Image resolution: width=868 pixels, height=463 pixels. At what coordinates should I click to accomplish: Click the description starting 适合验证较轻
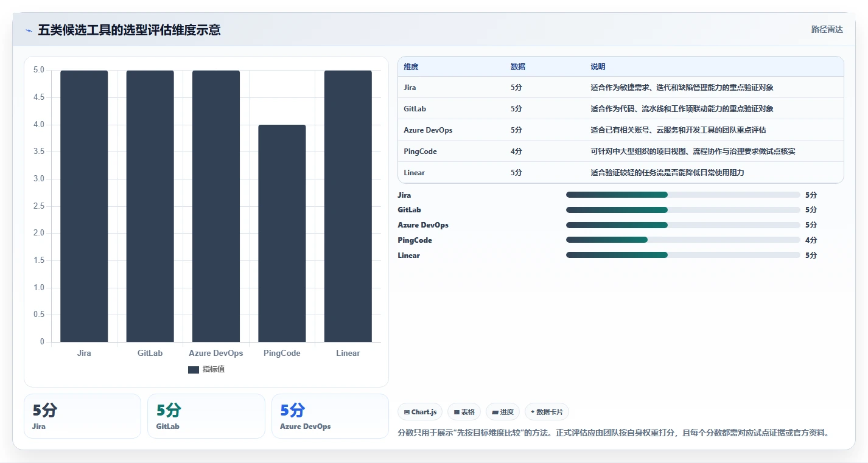[667, 173]
